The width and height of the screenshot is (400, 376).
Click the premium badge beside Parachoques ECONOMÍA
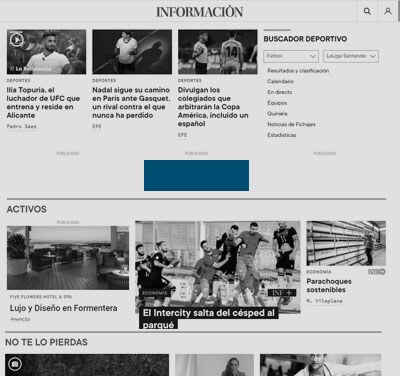coord(377,272)
